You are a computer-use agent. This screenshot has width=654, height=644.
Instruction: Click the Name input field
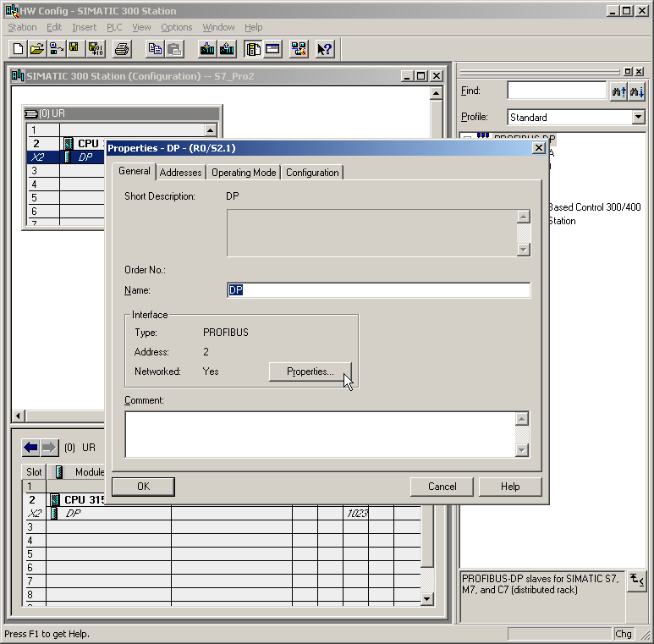click(379, 290)
